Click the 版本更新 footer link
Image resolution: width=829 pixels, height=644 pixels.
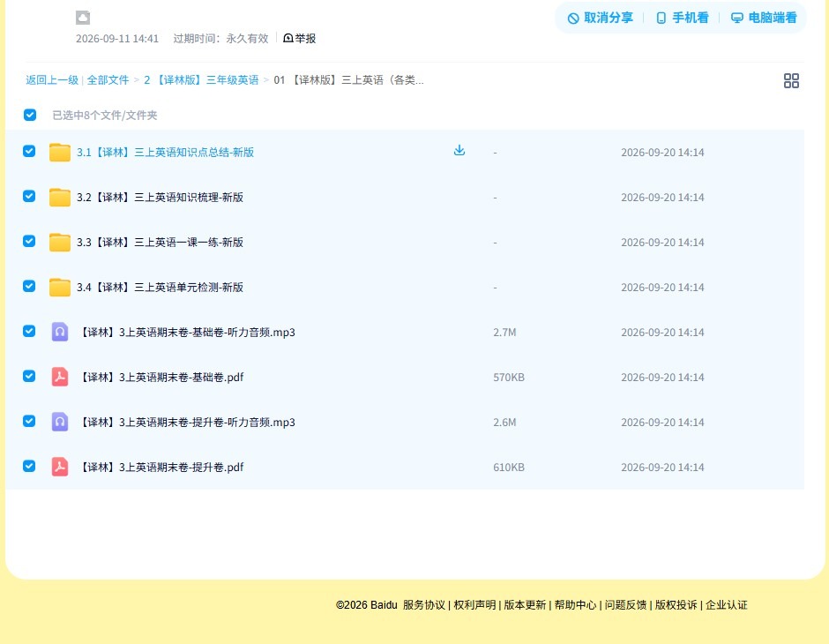tap(525, 605)
